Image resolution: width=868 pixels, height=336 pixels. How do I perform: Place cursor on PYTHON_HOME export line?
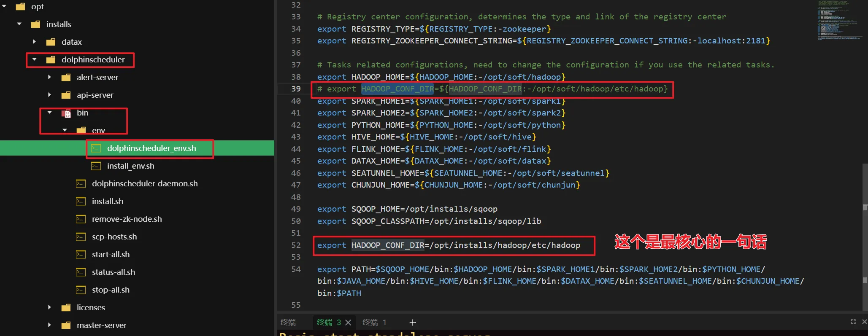(441, 125)
